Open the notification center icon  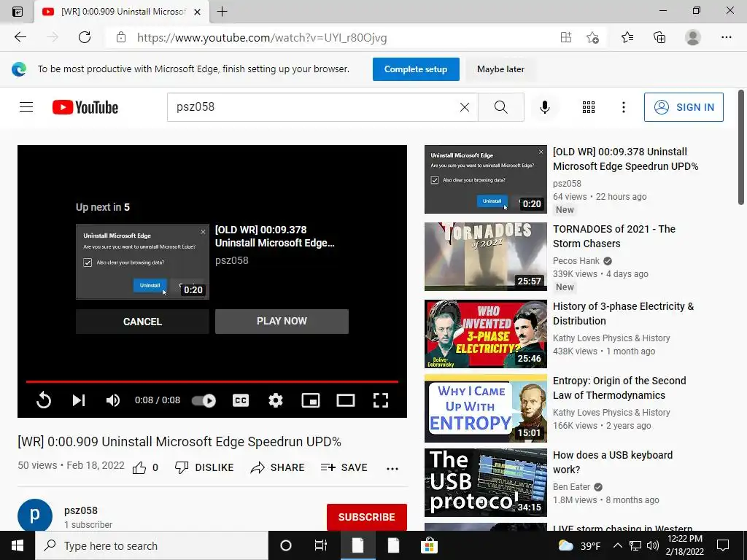(x=723, y=545)
